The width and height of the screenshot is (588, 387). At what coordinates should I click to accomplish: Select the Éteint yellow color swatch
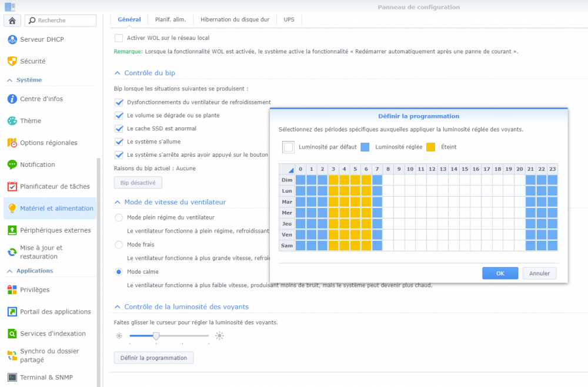[431, 147]
